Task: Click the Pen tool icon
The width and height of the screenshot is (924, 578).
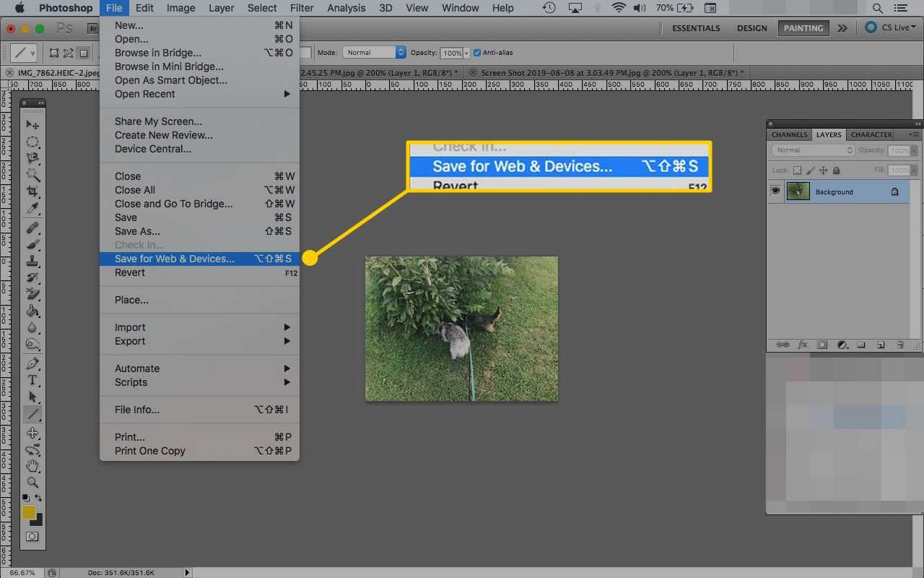Action: (x=32, y=363)
